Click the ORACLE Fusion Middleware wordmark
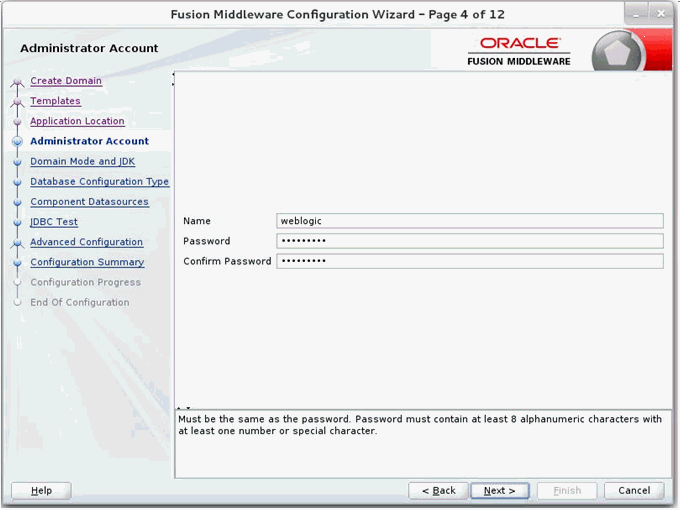680x510 pixels. 519,51
